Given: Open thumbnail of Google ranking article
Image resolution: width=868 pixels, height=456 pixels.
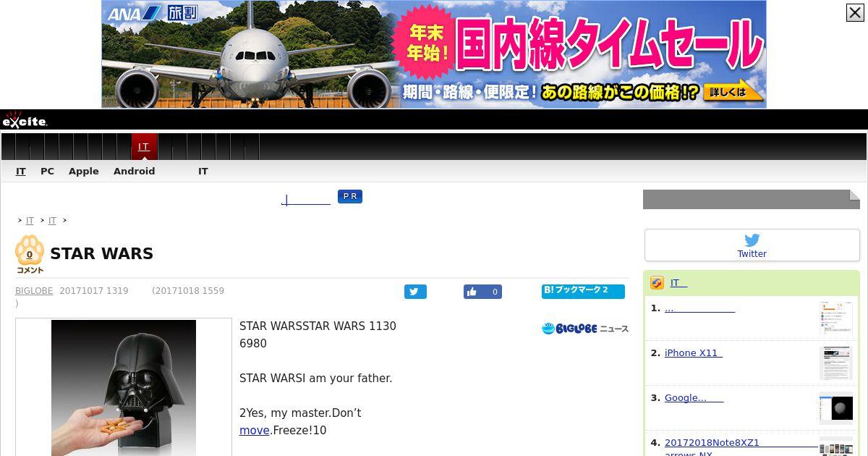Looking at the screenshot, I should coord(836,408).
